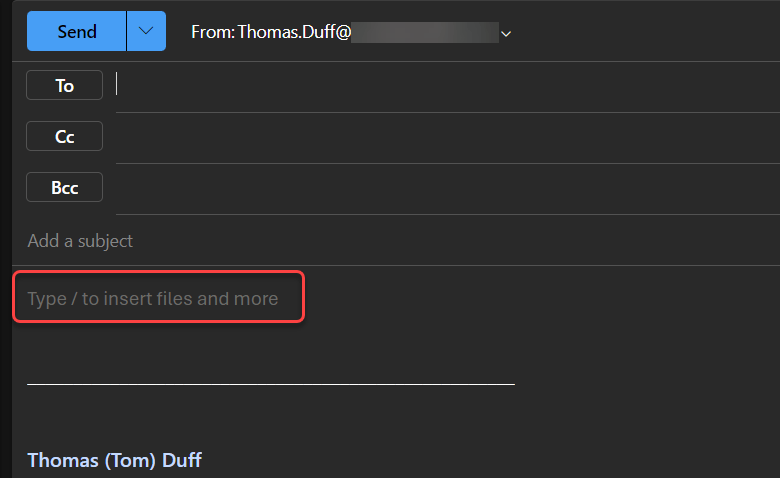
Task: Click the "Type / to insert files" body
Action: pos(153,299)
